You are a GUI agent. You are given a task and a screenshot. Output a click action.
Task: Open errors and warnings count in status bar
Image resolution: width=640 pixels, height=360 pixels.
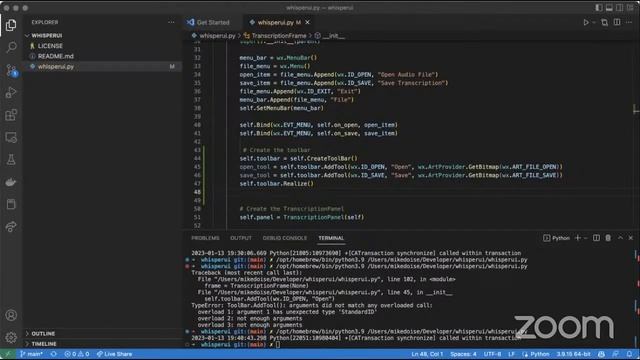coord(76,354)
